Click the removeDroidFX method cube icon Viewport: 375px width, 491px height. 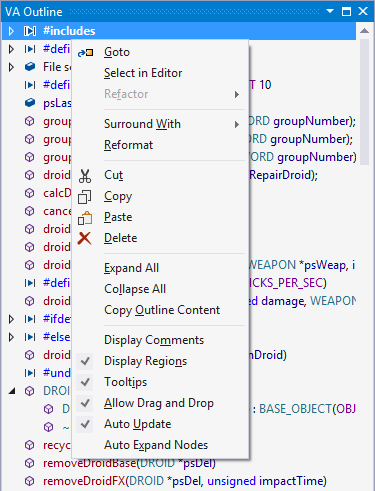coord(30,481)
